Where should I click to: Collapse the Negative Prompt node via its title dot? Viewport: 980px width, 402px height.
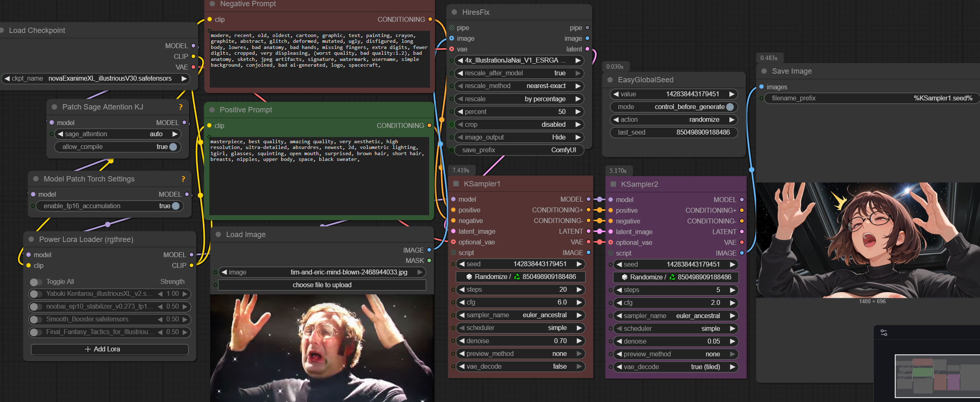pyautogui.click(x=212, y=4)
